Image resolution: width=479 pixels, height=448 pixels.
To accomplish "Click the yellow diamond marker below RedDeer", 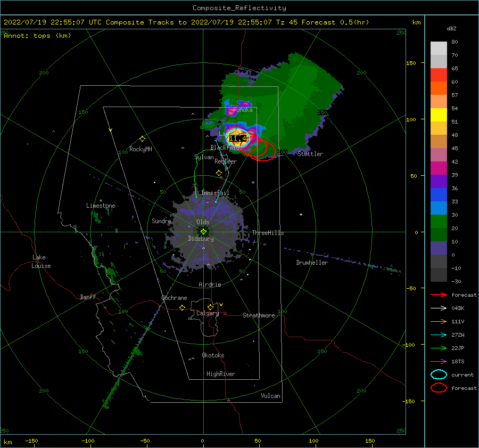I will [x=219, y=173].
